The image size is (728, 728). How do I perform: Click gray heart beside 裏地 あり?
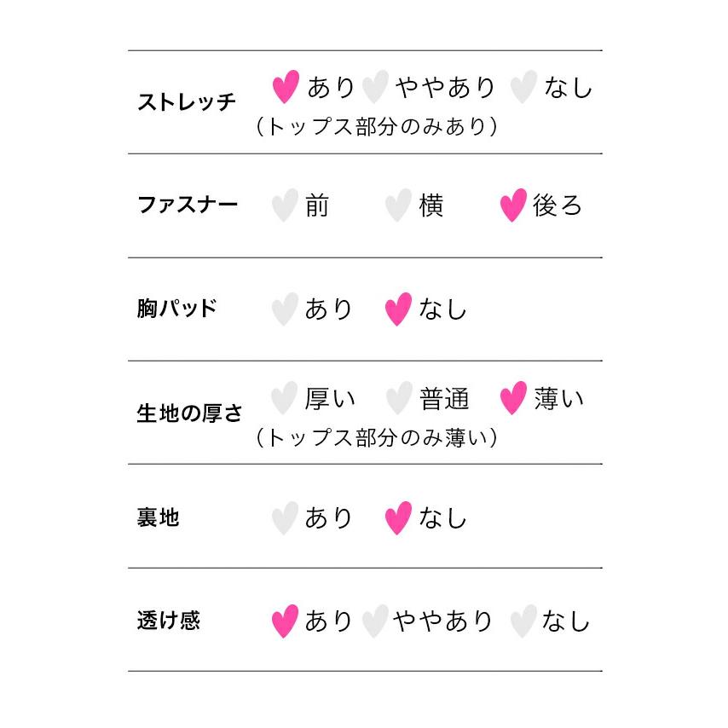[x=285, y=518]
